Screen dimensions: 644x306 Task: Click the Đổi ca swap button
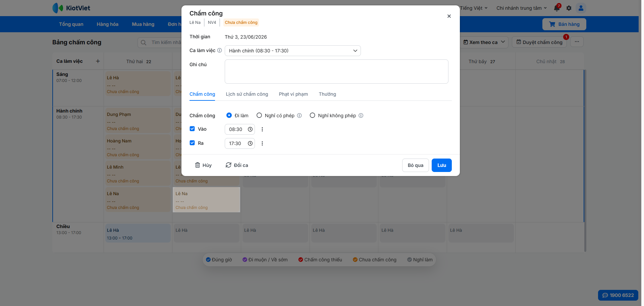point(237,165)
